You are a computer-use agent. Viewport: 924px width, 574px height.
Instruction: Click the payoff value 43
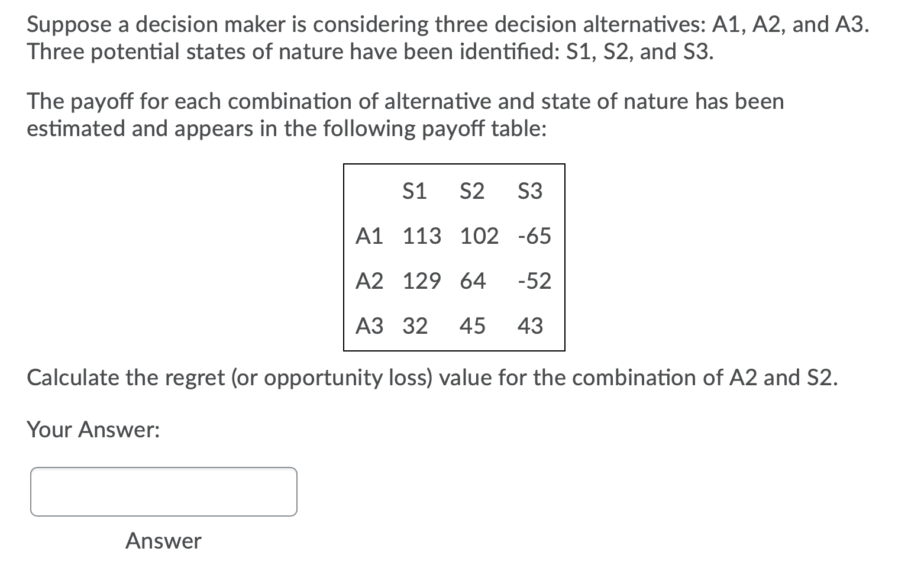coord(530,326)
